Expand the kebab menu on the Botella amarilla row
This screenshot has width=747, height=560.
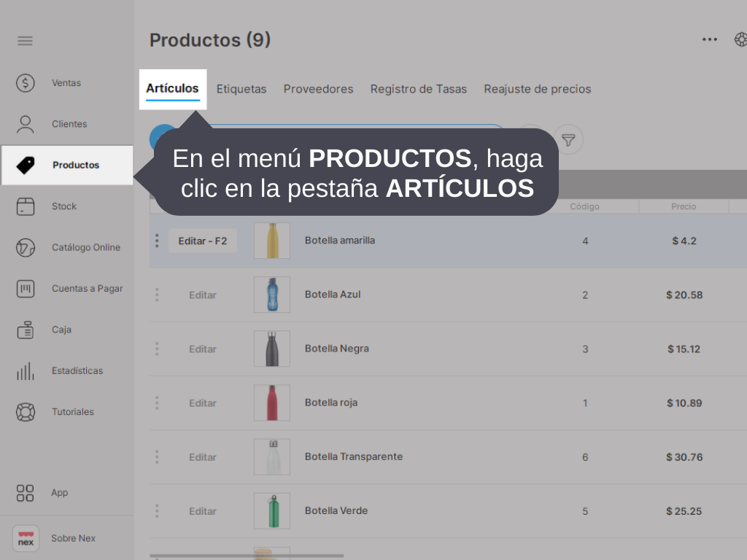tap(157, 241)
